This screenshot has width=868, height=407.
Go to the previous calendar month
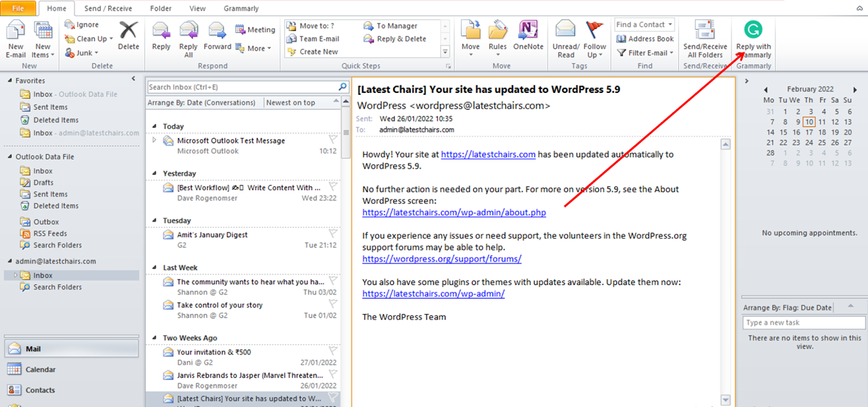click(x=765, y=90)
